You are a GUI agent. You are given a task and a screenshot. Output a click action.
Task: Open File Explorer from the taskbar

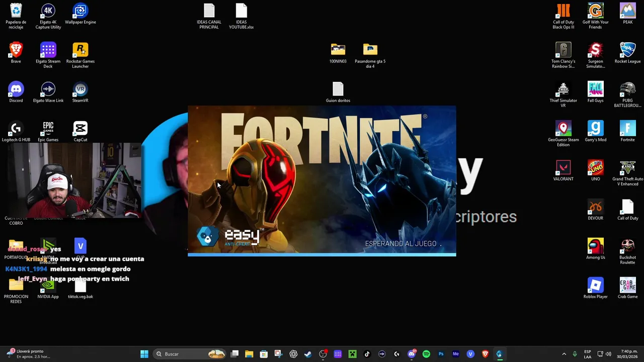[x=249, y=354]
